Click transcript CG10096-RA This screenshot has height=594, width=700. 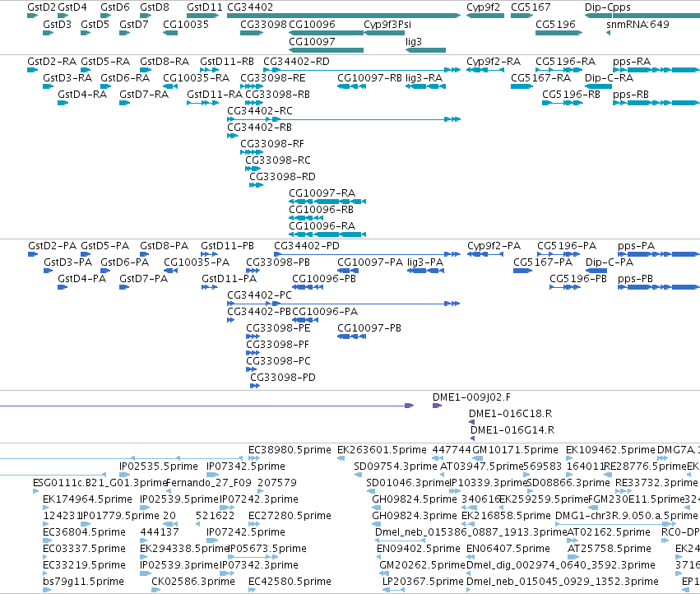click(x=322, y=226)
